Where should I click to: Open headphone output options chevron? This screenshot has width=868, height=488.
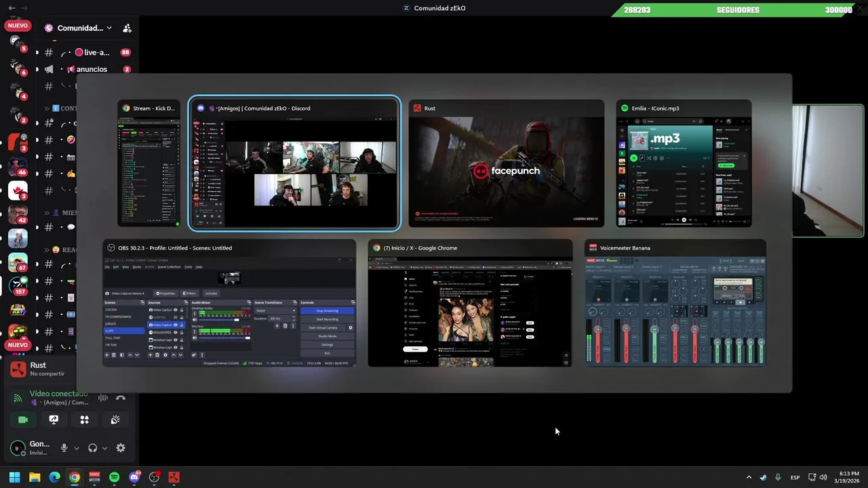coord(104,448)
